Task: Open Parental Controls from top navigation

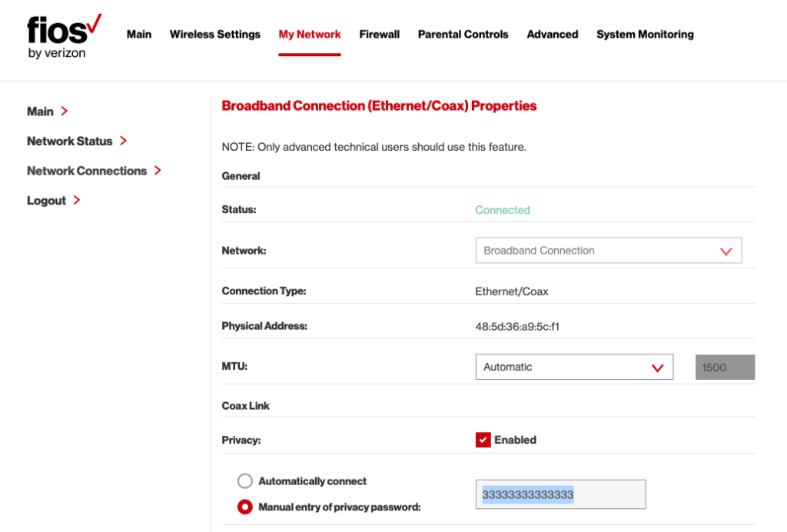Action: [463, 34]
